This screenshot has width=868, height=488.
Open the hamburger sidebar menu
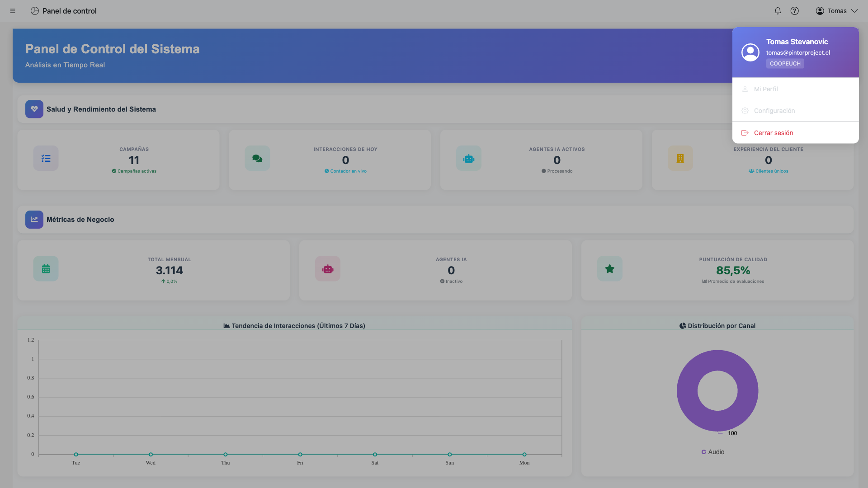coord(13,11)
